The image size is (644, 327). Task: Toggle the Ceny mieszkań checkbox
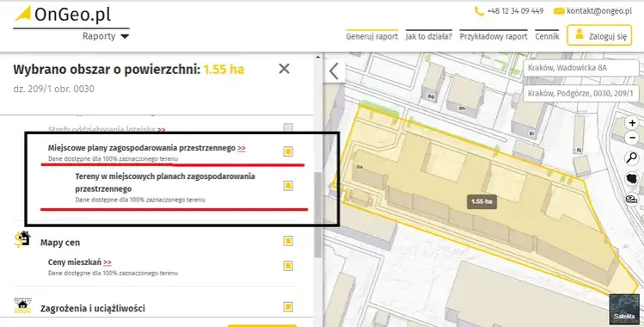pos(288,266)
